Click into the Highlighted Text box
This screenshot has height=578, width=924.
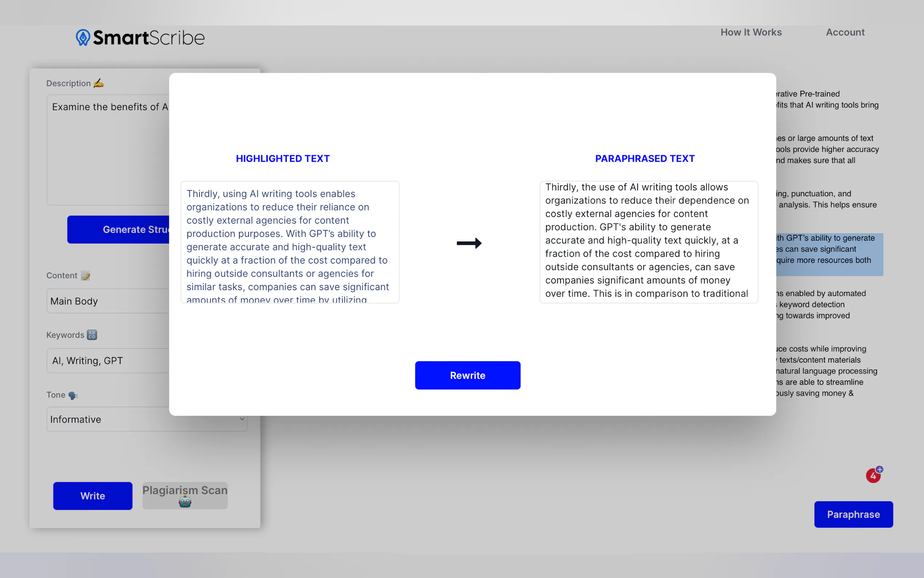pyautogui.click(x=290, y=242)
